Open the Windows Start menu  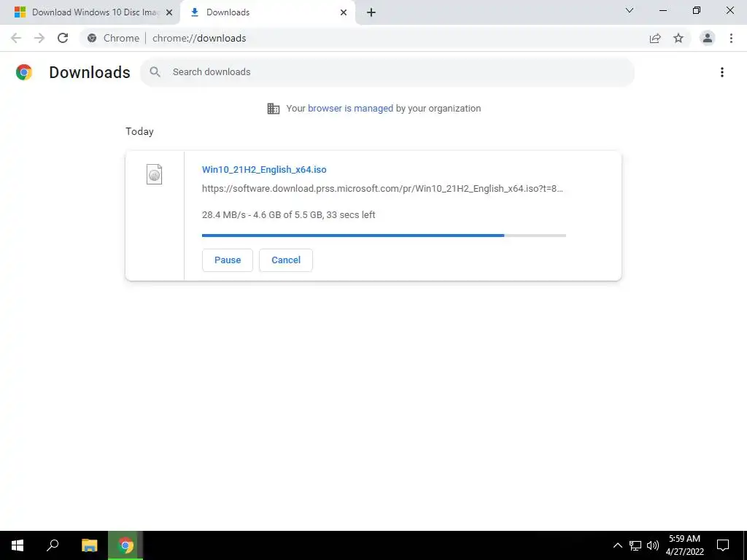tap(18, 545)
